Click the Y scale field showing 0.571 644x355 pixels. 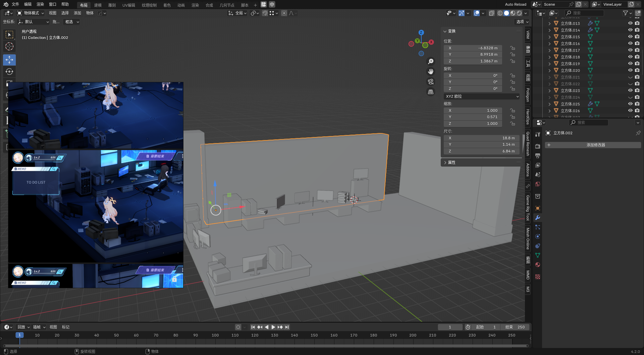(x=473, y=117)
